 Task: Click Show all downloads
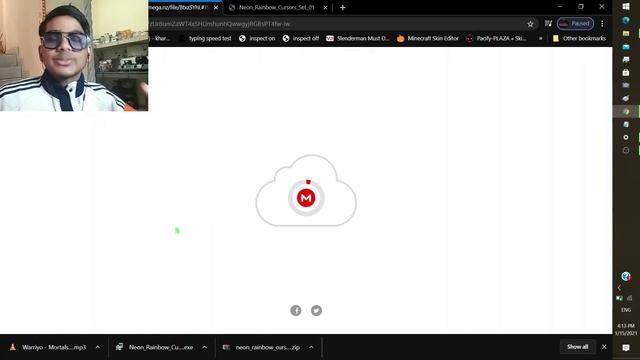[578, 347]
